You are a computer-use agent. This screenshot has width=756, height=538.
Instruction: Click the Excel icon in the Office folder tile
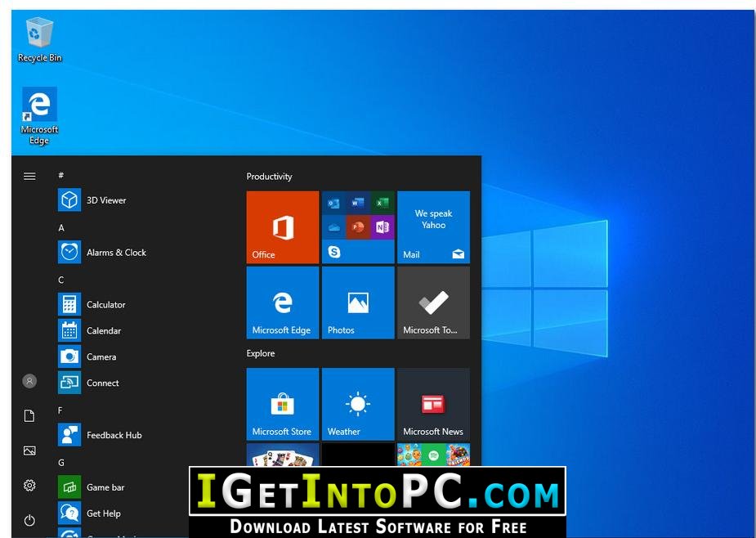(x=382, y=203)
